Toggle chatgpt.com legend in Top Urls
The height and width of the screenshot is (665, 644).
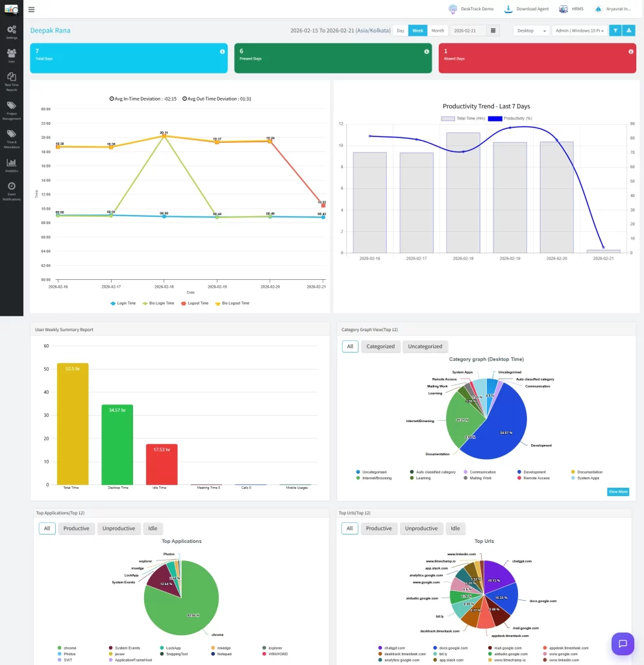click(391, 648)
